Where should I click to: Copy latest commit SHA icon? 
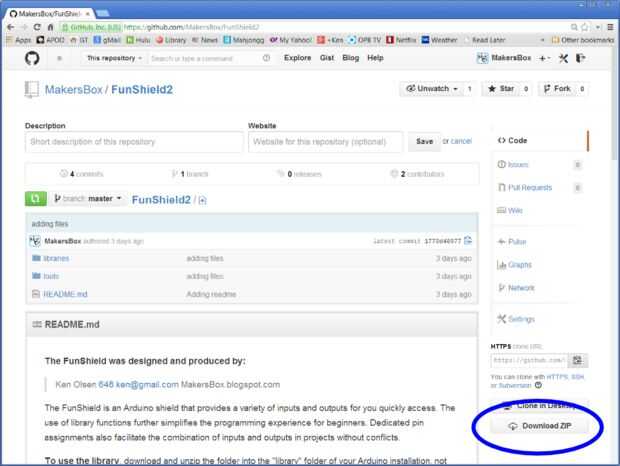coord(468,240)
